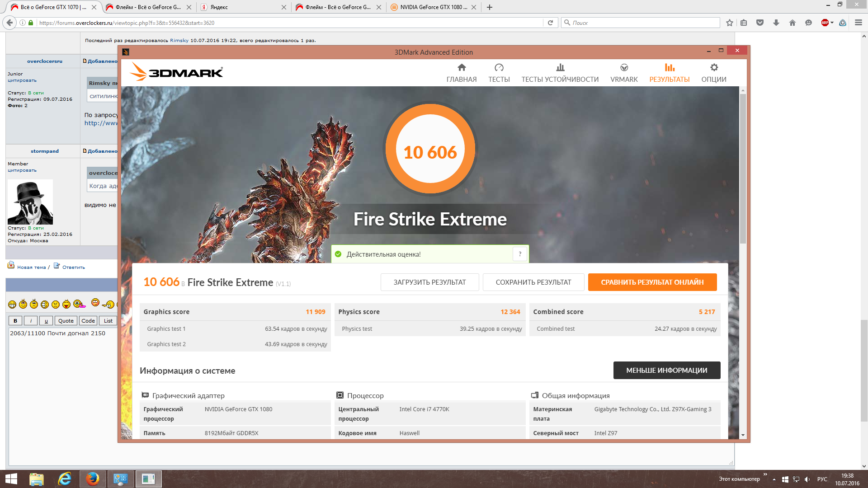This screenshot has width=868, height=488.
Task: Click the 3DMark window vertical scrollbar
Action: click(743, 169)
